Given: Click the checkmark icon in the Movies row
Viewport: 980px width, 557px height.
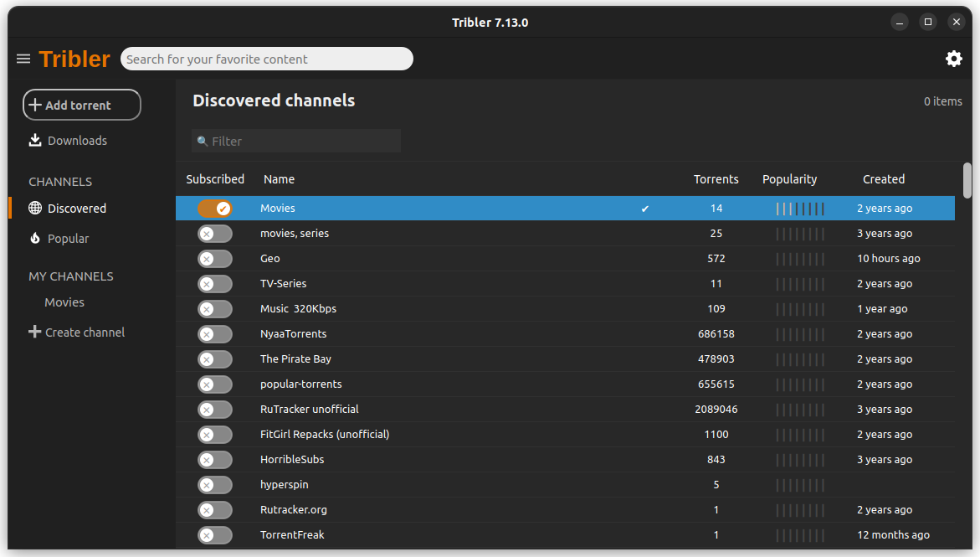Looking at the screenshot, I should 645,209.
